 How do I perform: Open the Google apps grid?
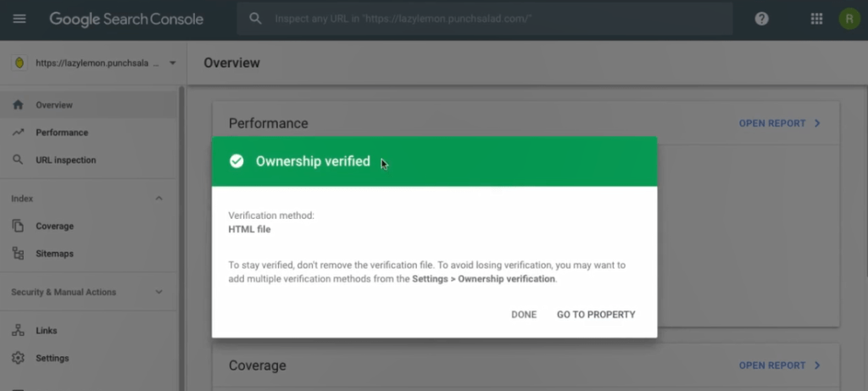(816, 19)
